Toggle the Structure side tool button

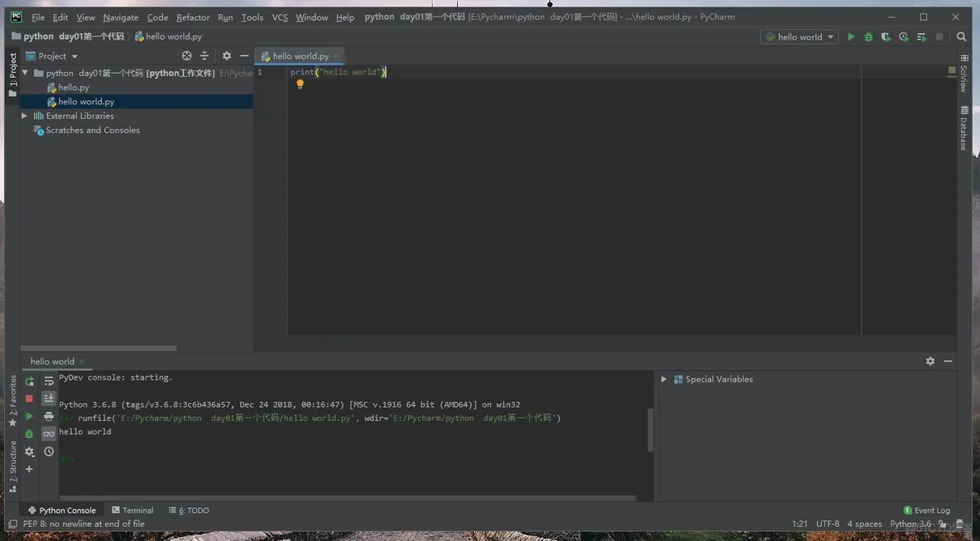point(12,467)
